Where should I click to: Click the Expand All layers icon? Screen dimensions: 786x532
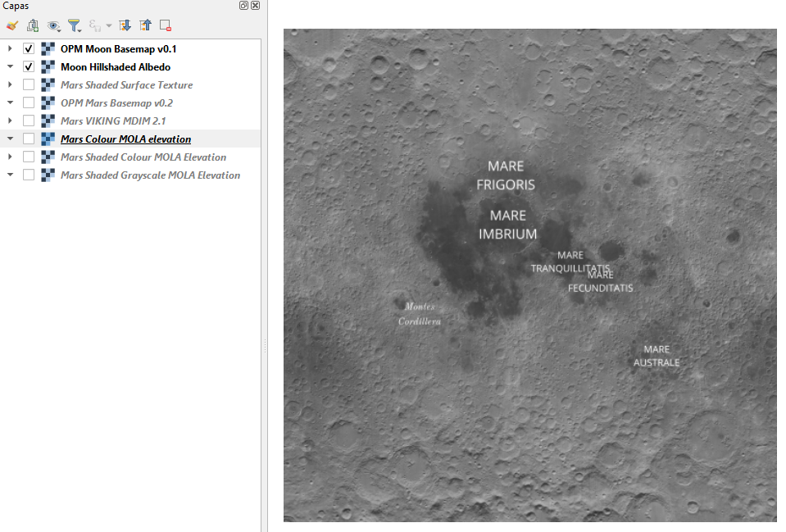[x=125, y=25]
